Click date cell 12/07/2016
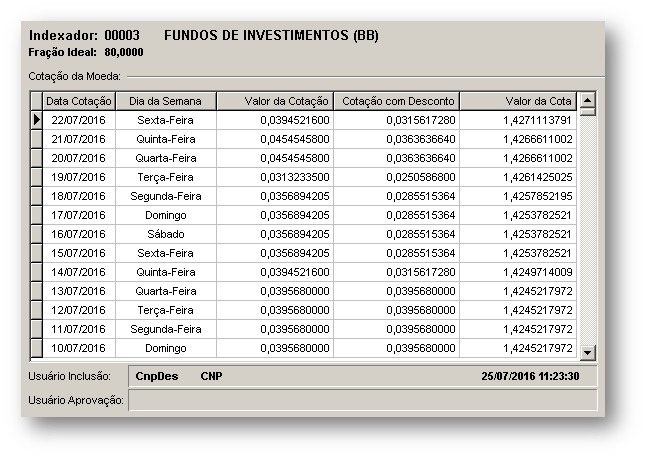Image resolution: width=647 pixels, height=459 pixels. [79, 310]
